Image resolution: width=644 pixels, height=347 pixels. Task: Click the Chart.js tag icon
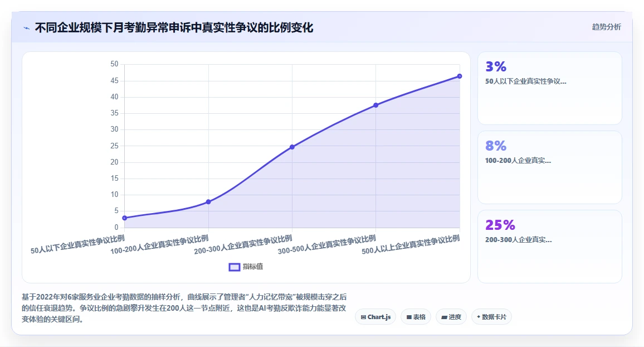click(x=363, y=317)
